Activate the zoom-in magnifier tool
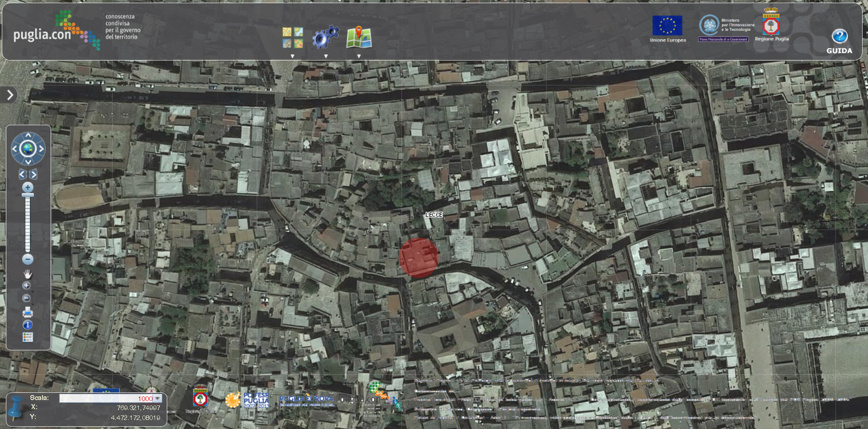Image resolution: width=868 pixels, height=429 pixels. pos(27,286)
